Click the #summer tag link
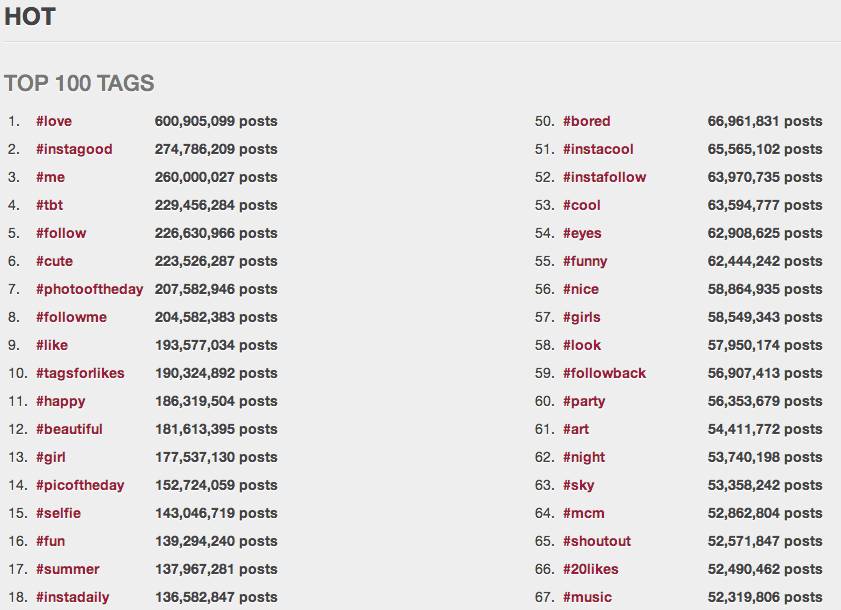This screenshot has width=841, height=610. click(67, 569)
